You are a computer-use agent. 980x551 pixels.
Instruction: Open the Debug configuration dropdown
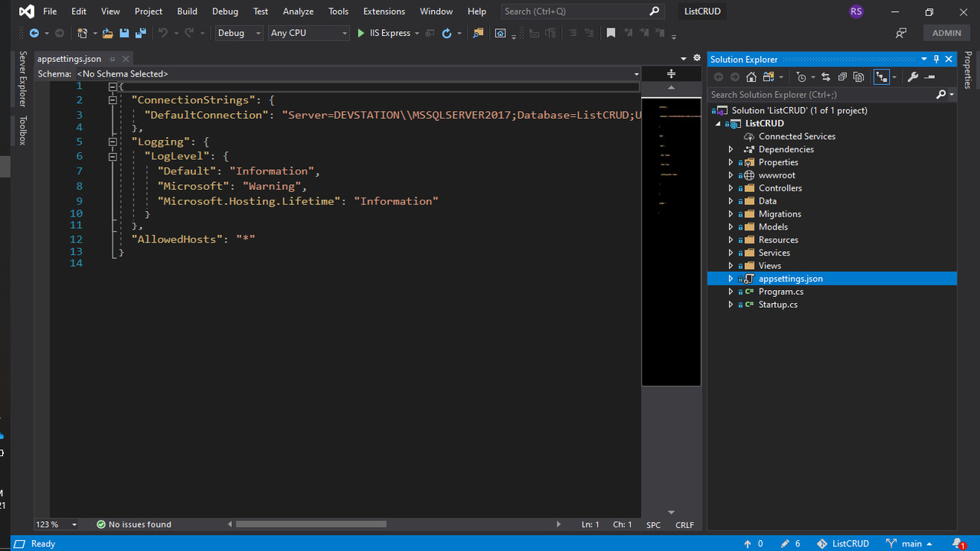pyautogui.click(x=239, y=33)
